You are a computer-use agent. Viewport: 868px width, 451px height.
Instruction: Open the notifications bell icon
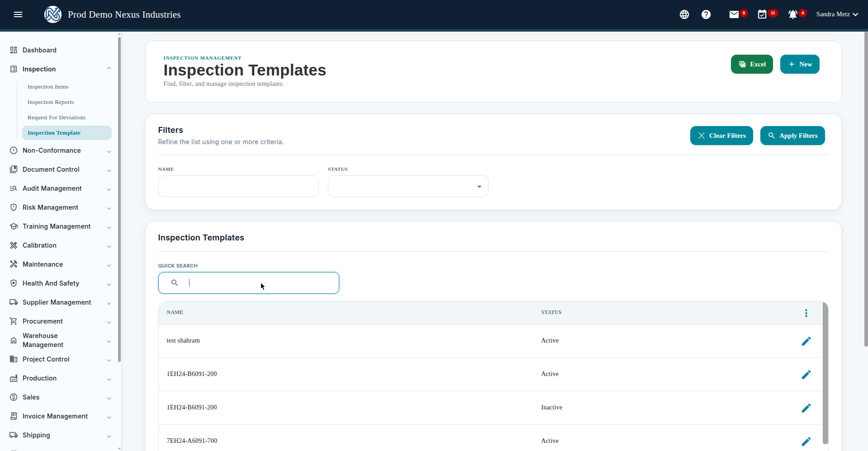point(792,14)
